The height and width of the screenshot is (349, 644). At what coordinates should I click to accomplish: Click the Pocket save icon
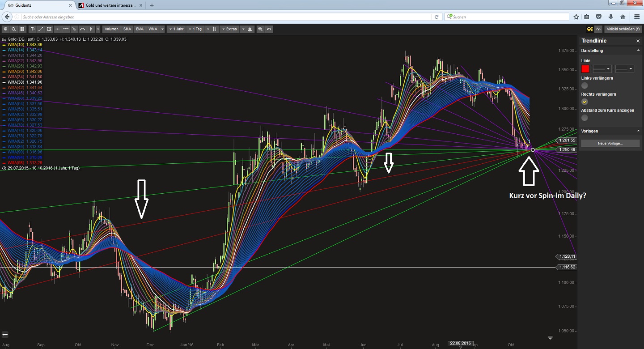(599, 17)
